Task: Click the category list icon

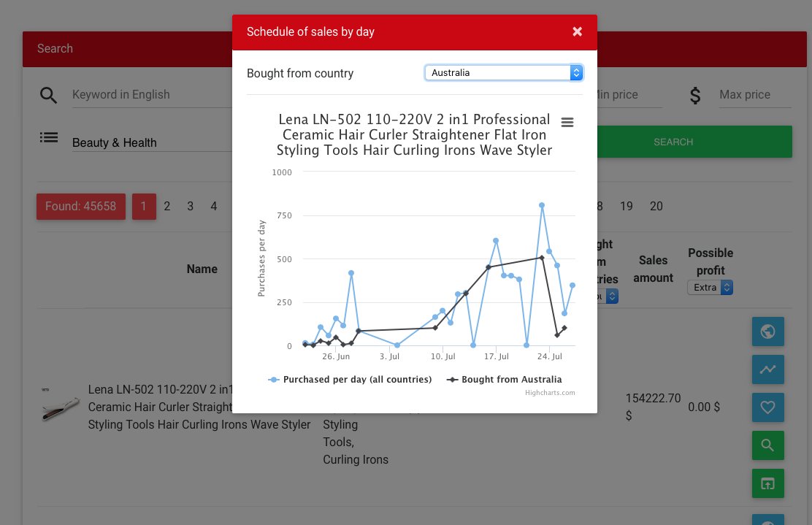Action: tap(49, 137)
